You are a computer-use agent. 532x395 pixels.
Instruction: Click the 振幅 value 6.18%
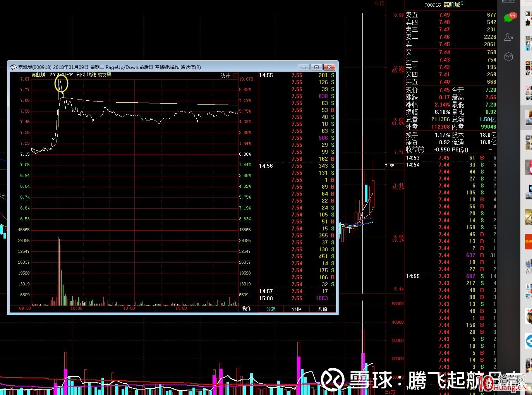coord(443,112)
